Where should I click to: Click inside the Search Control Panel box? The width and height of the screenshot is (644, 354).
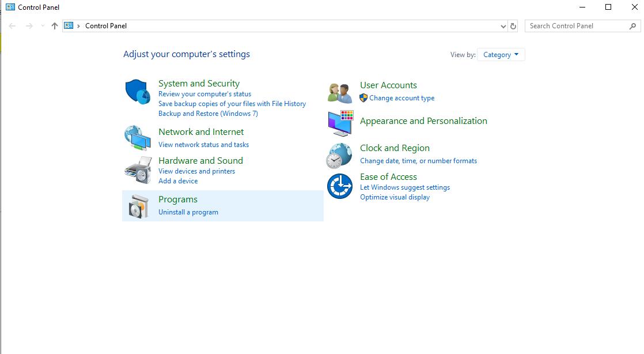coord(576,26)
